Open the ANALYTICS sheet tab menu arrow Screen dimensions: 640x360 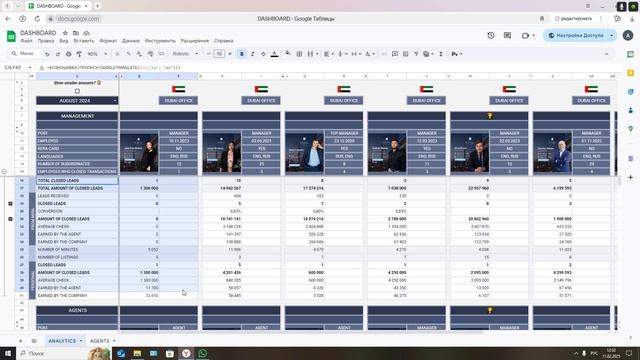tap(81, 341)
